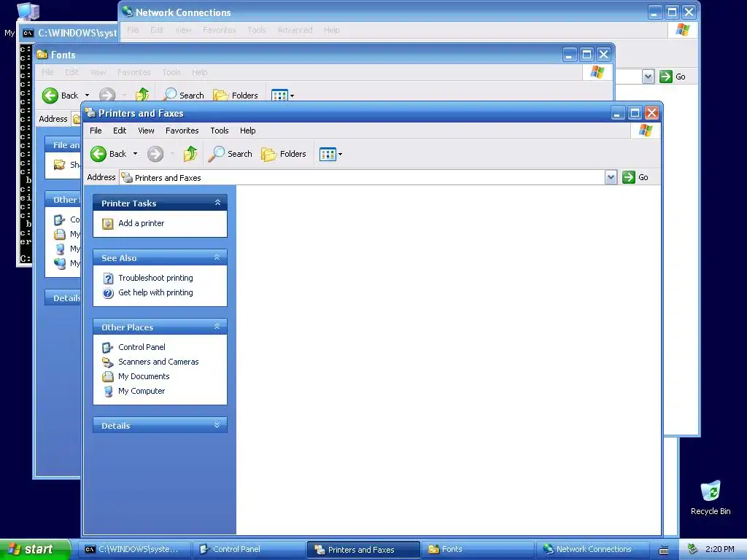Toggle Folders in the Fonts window toolbar
This screenshot has width=747, height=560.
[x=236, y=96]
